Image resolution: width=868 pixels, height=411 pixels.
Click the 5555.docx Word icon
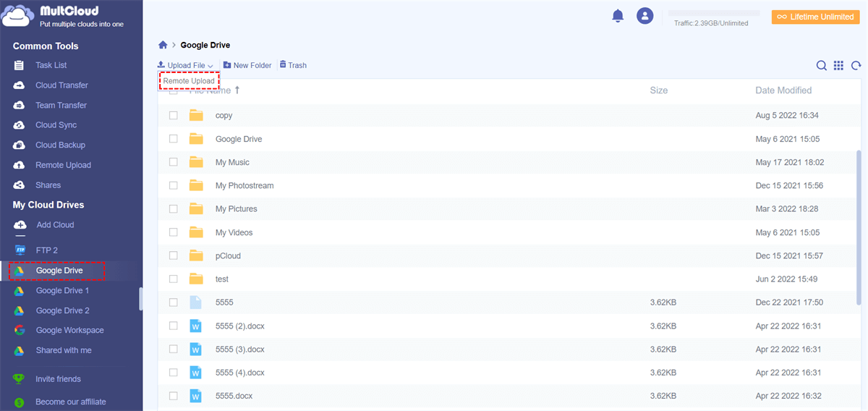point(195,396)
